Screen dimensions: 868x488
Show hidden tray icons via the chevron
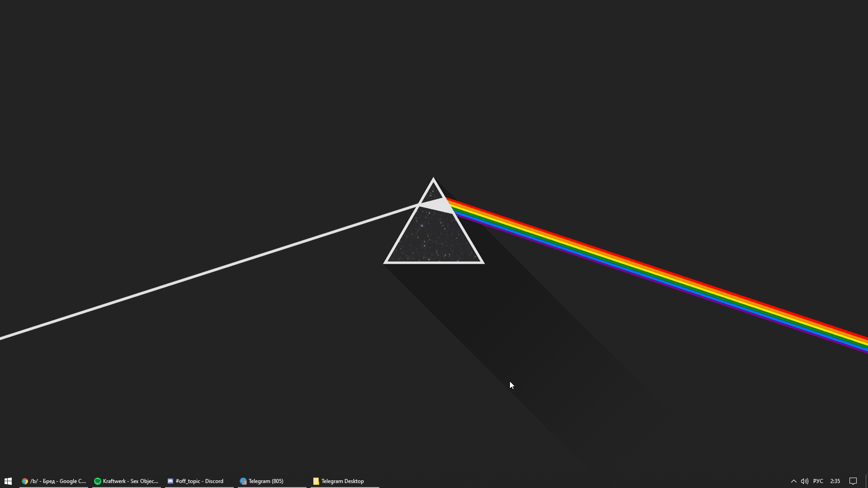pos(793,481)
